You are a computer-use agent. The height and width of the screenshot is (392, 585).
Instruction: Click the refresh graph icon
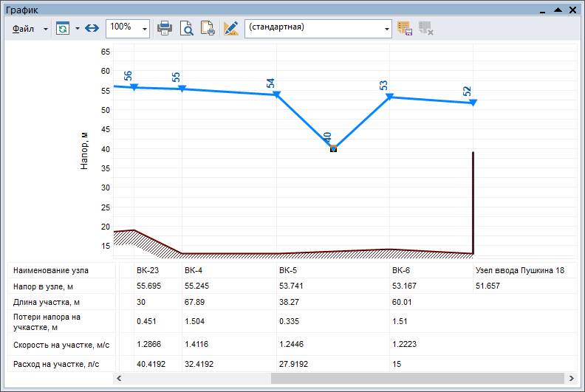[x=63, y=28]
